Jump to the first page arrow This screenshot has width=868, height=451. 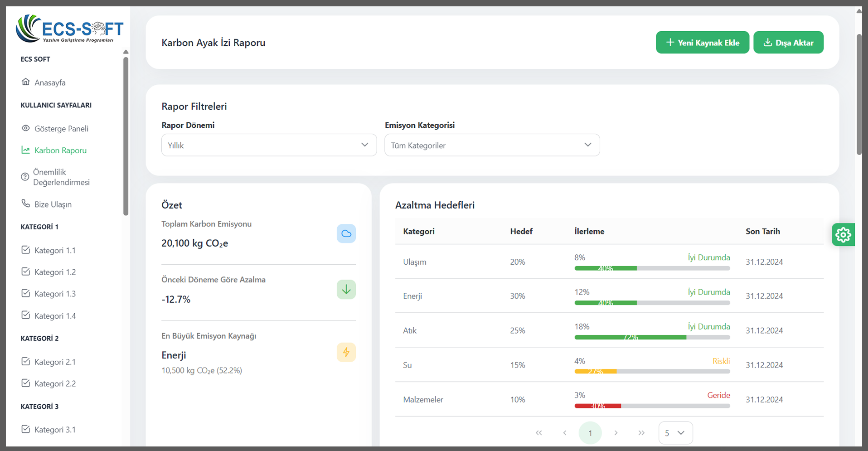click(539, 433)
